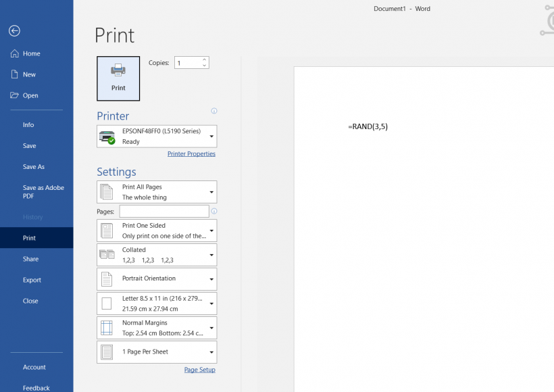Go to Home in the sidebar
554x392 pixels.
pos(31,53)
